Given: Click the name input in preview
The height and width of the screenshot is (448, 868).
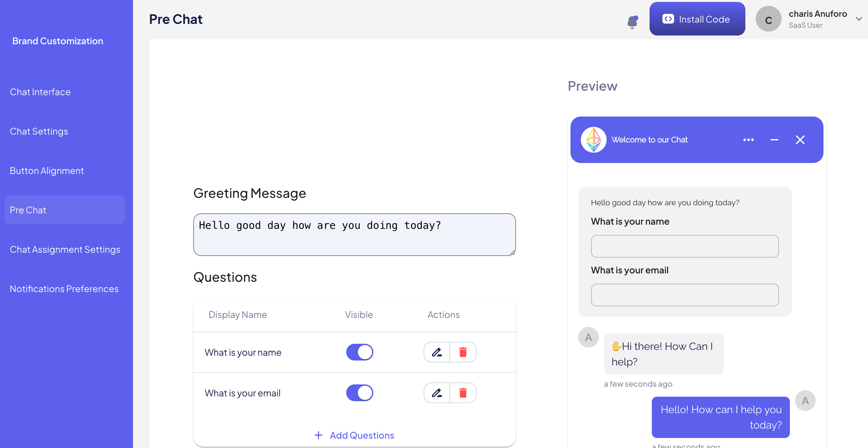Looking at the screenshot, I should [x=684, y=246].
